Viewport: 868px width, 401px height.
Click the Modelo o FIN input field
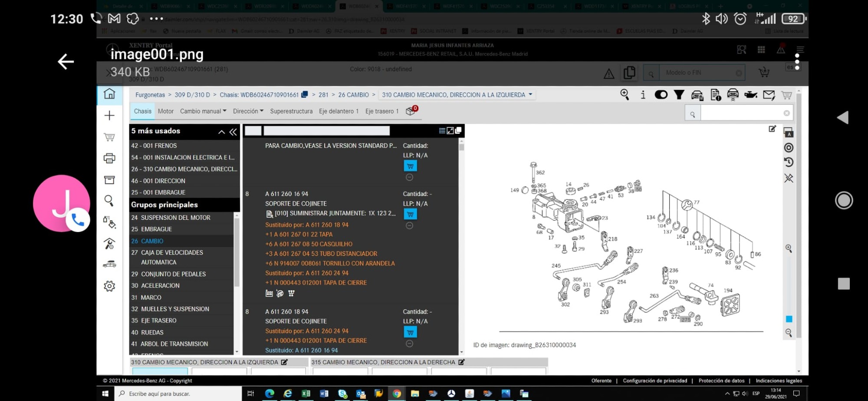click(702, 73)
